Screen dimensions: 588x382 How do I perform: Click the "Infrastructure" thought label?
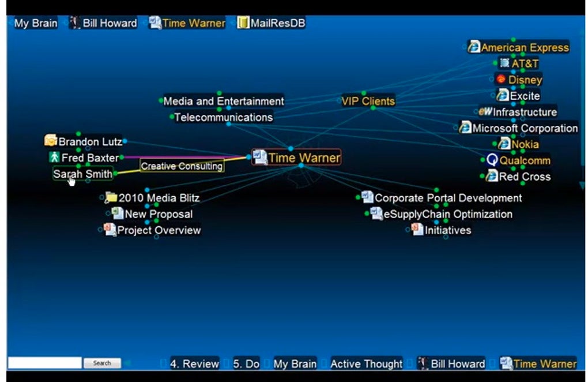pos(525,111)
